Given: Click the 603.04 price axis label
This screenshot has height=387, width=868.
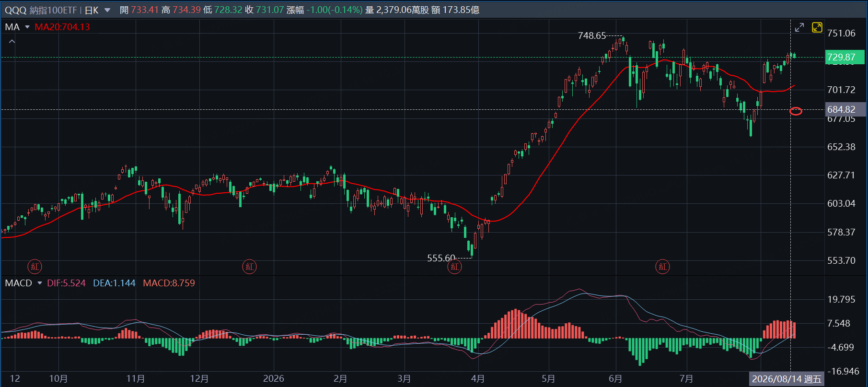Looking at the screenshot, I should tap(841, 203).
